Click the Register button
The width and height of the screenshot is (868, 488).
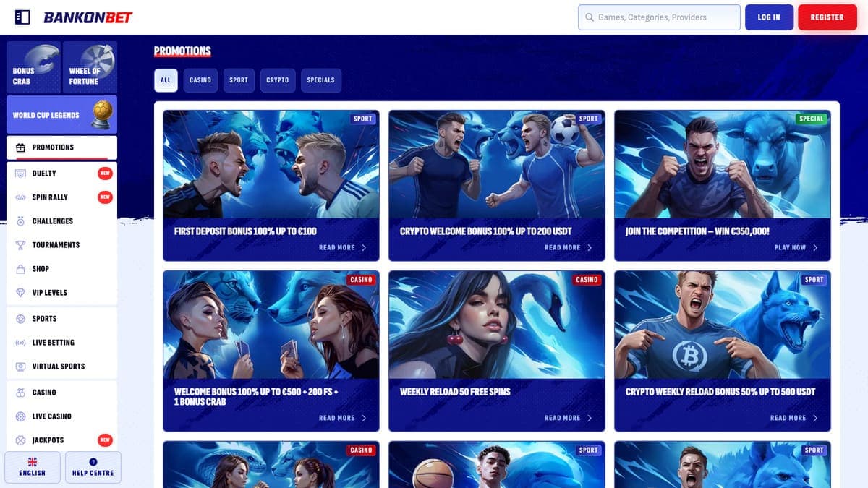[827, 17]
